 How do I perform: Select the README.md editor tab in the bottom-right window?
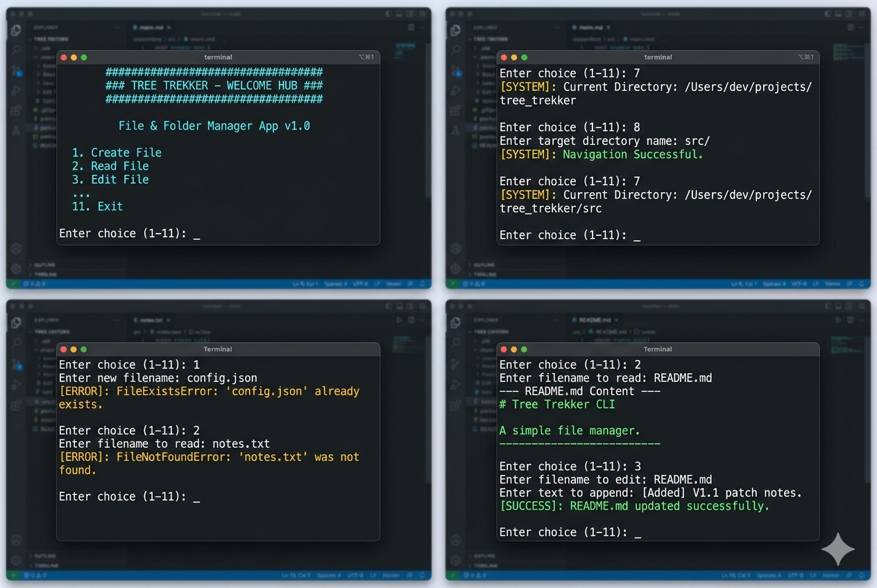click(594, 320)
